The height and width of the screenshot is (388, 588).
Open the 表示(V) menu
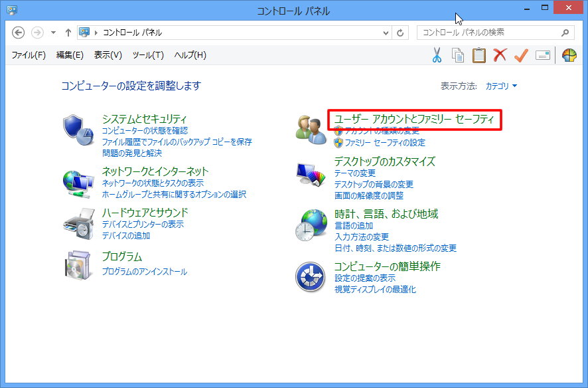click(108, 55)
